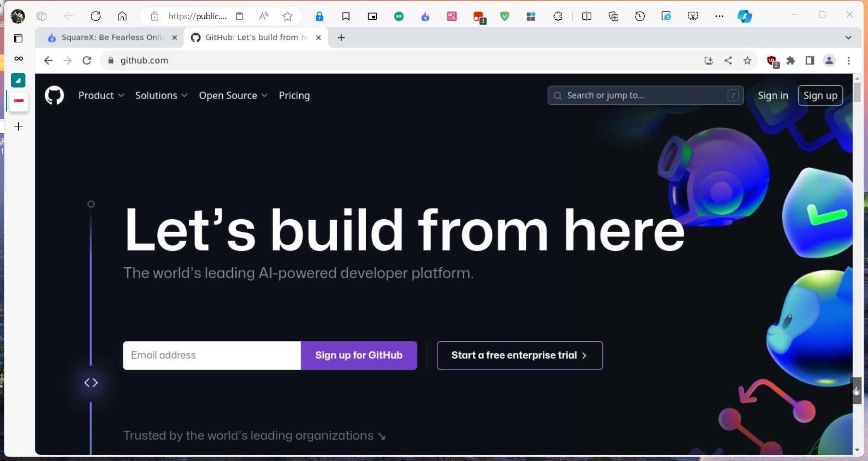The height and width of the screenshot is (461, 868).
Task: Expand the Open Source dropdown menu
Action: pyautogui.click(x=233, y=95)
